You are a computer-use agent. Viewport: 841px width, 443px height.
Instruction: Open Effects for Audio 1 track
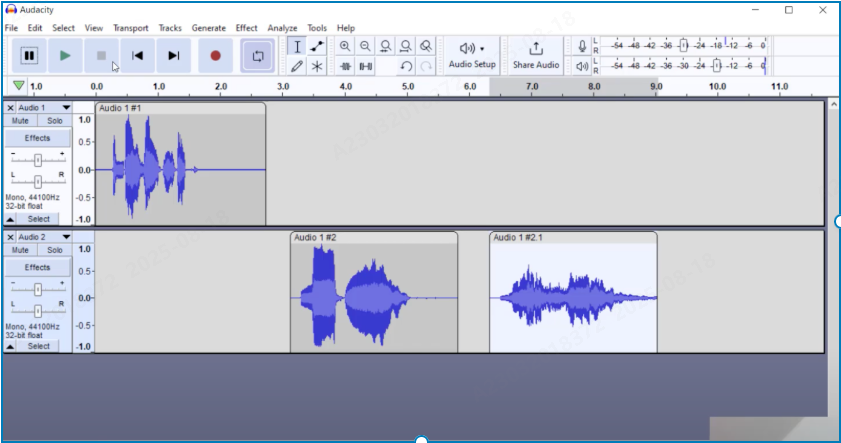[x=38, y=138]
